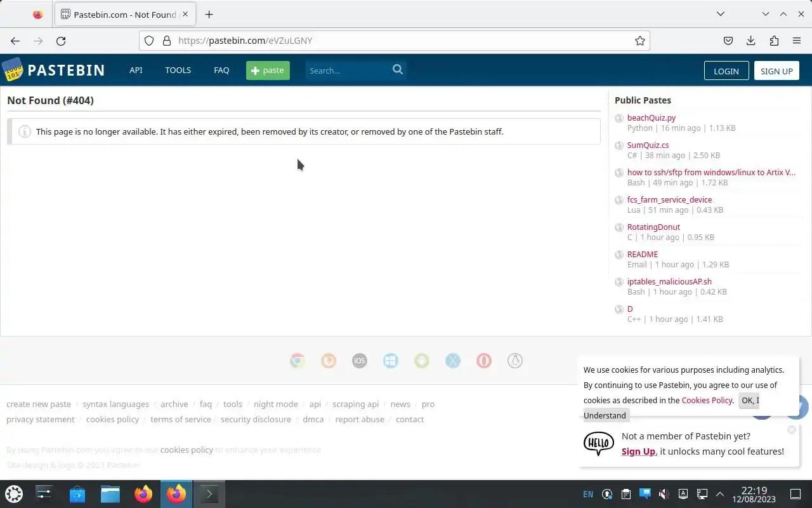The height and width of the screenshot is (508, 812).
Task: Open the archive footer link
Action: tap(174, 404)
